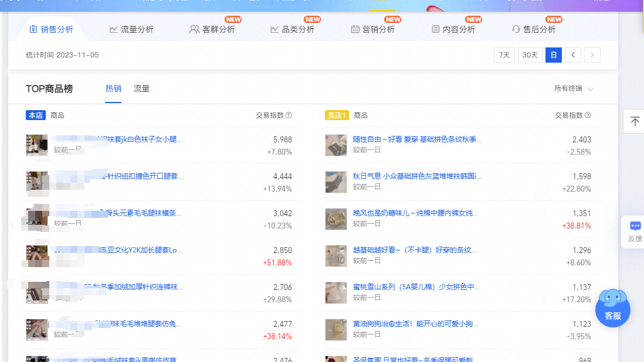Open competitor product 蜜桃雪山系列
Screen dimensions: 644x362
[416, 287]
